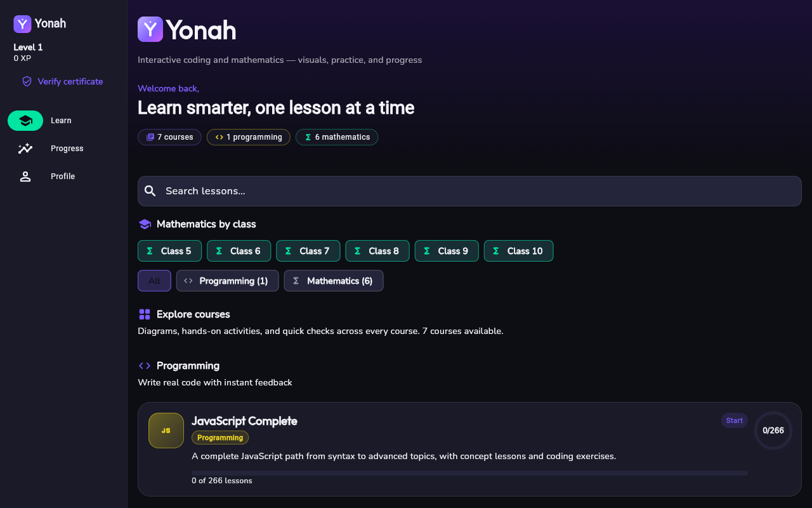
Task: Open the Profile page
Action: pyautogui.click(x=63, y=177)
